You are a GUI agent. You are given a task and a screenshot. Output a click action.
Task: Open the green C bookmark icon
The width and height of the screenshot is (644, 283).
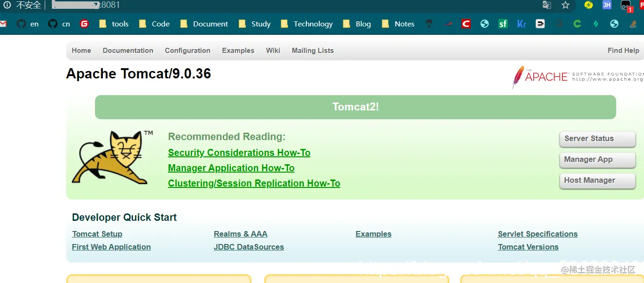point(577,24)
